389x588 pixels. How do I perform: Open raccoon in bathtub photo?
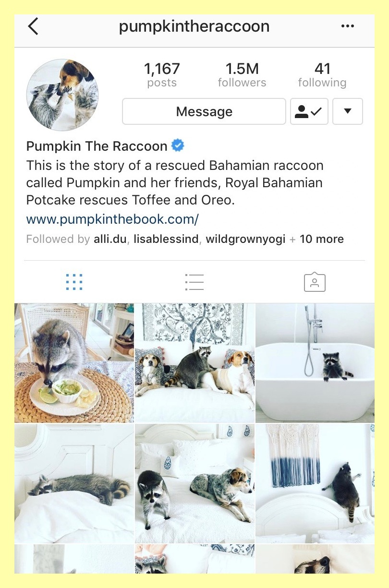point(315,363)
